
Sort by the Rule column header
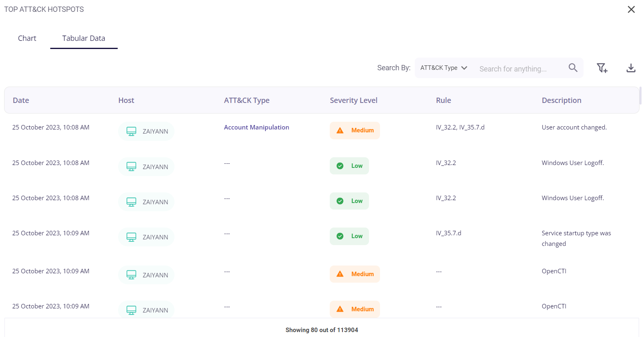coord(443,100)
